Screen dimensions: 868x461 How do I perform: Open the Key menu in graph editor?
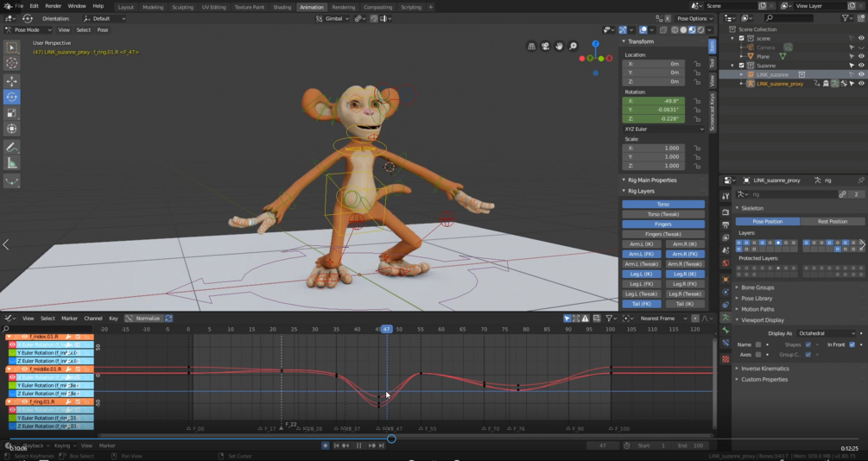[x=113, y=319]
